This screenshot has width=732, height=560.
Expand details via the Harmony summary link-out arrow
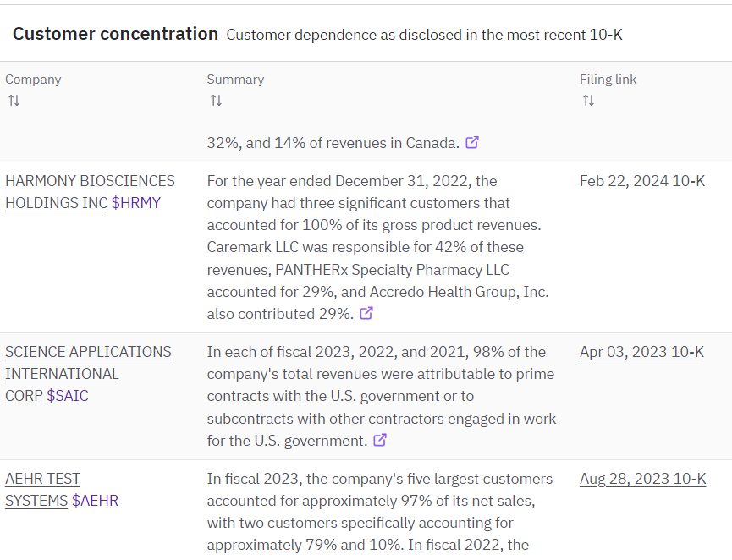(x=366, y=313)
